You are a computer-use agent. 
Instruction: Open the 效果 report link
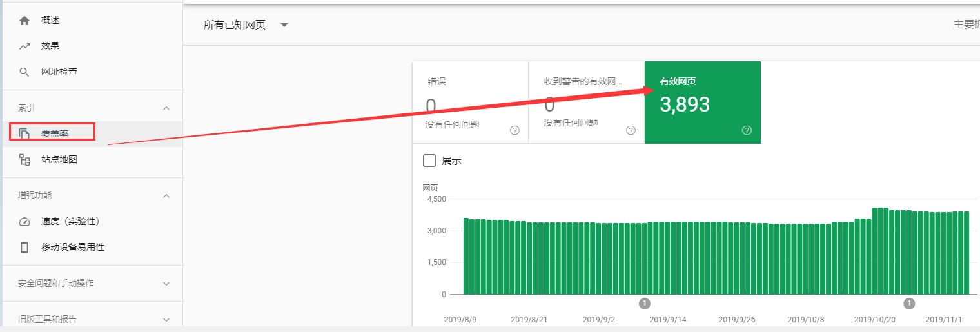click(x=50, y=46)
